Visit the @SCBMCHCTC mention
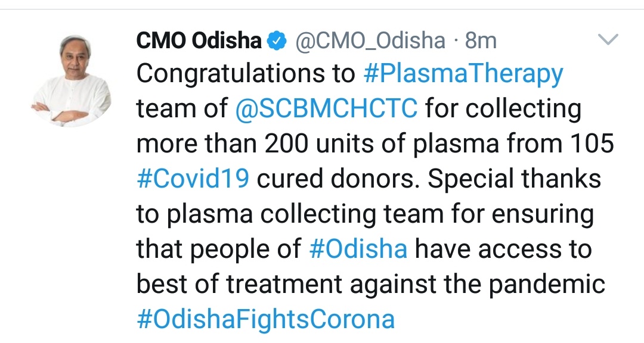This screenshot has height=343, width=644. coord(327,108)
